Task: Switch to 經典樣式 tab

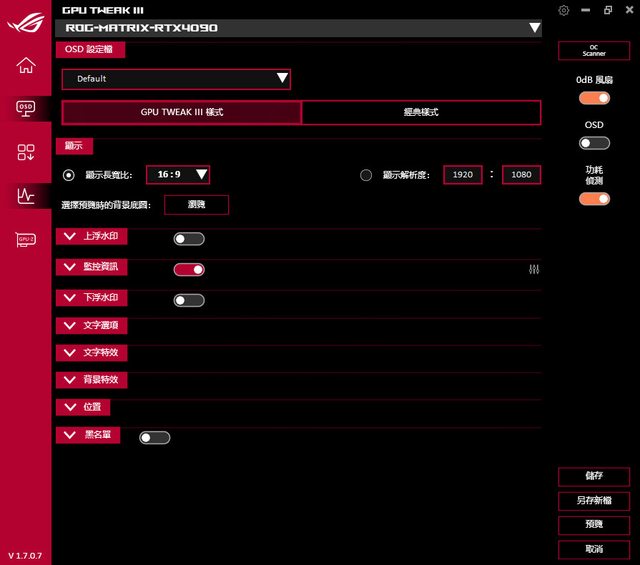Action: pos(420,112)
